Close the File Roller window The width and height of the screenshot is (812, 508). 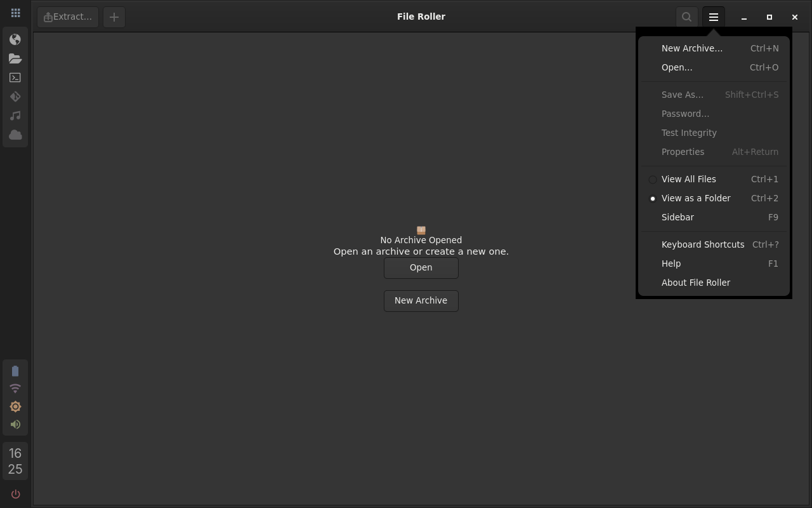click(795, 17)
